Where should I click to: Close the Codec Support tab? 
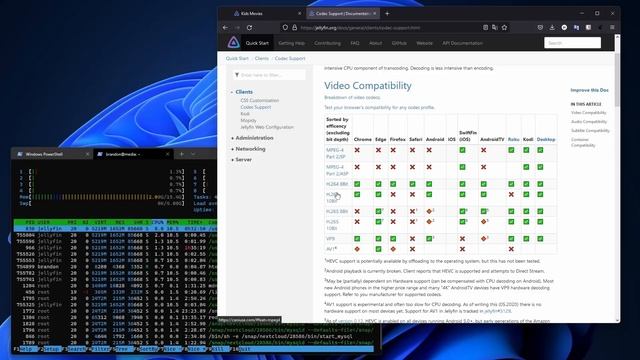[375, 13]
